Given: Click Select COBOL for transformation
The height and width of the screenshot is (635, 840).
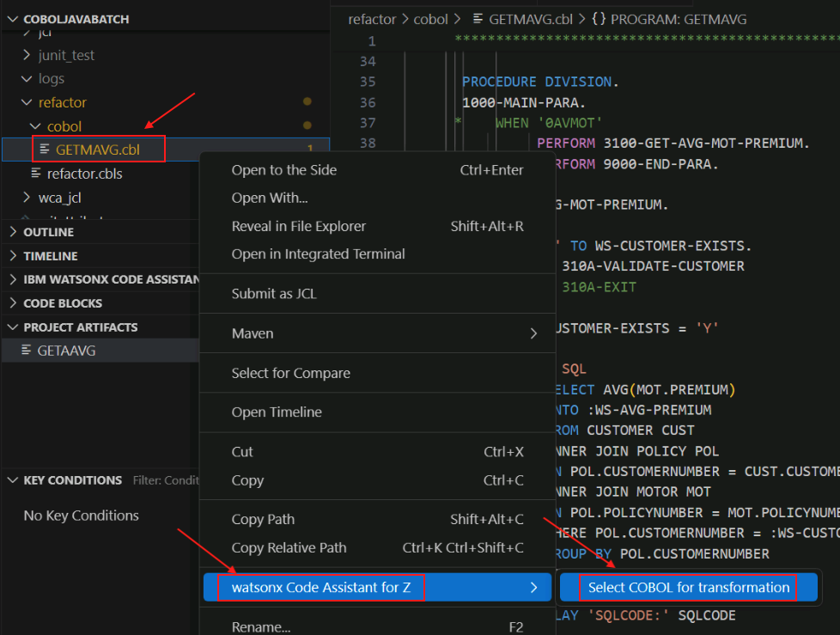Looking at the screenshot, I should point(688,587).
